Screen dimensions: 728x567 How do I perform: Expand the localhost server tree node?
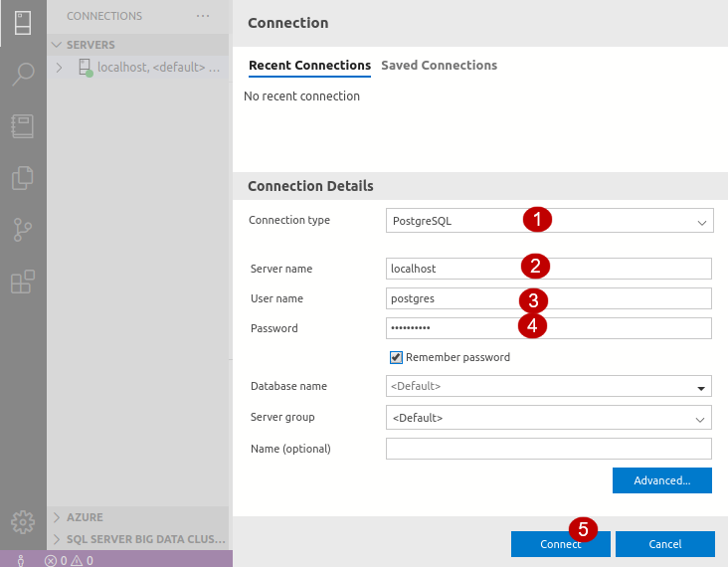click(59, 68)
